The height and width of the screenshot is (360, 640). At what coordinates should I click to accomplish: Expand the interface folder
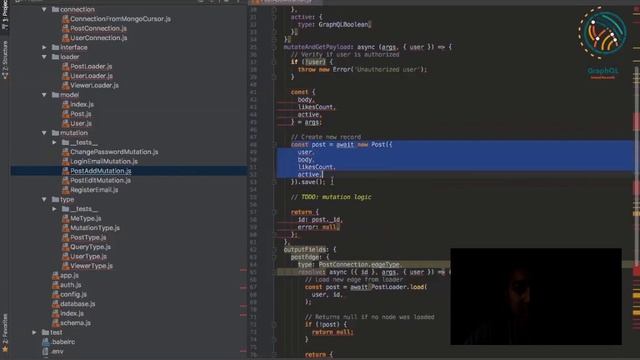[44, 47]
